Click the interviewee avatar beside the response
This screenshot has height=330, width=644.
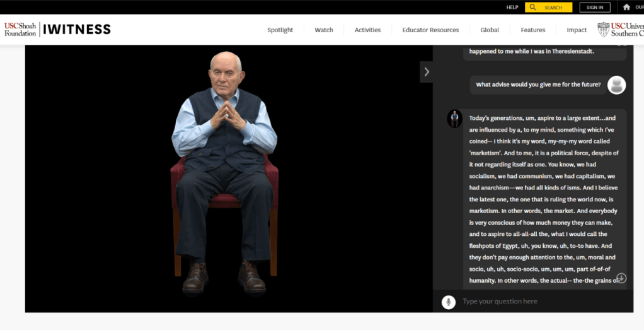click(x=455, y=118)
